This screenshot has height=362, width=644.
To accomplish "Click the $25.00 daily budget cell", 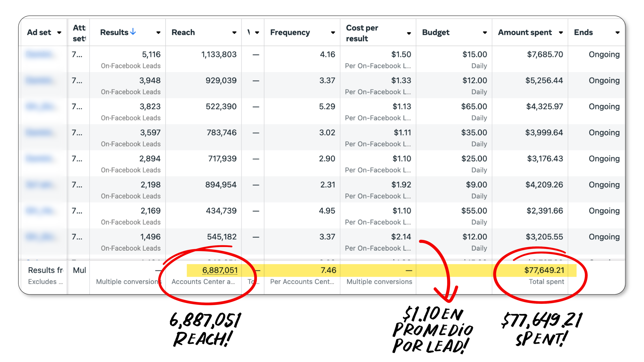I will coord(474,159).
